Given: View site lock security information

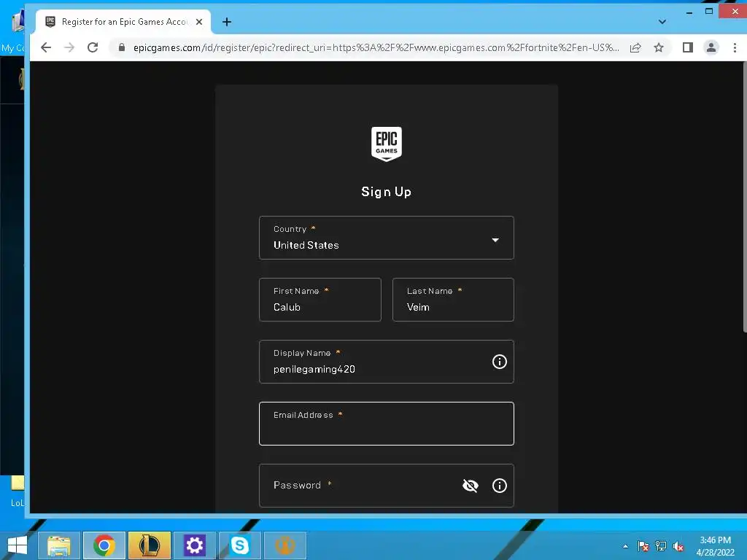Looking at the screenshot, I should pyautogui.click(x=122, y=47).
